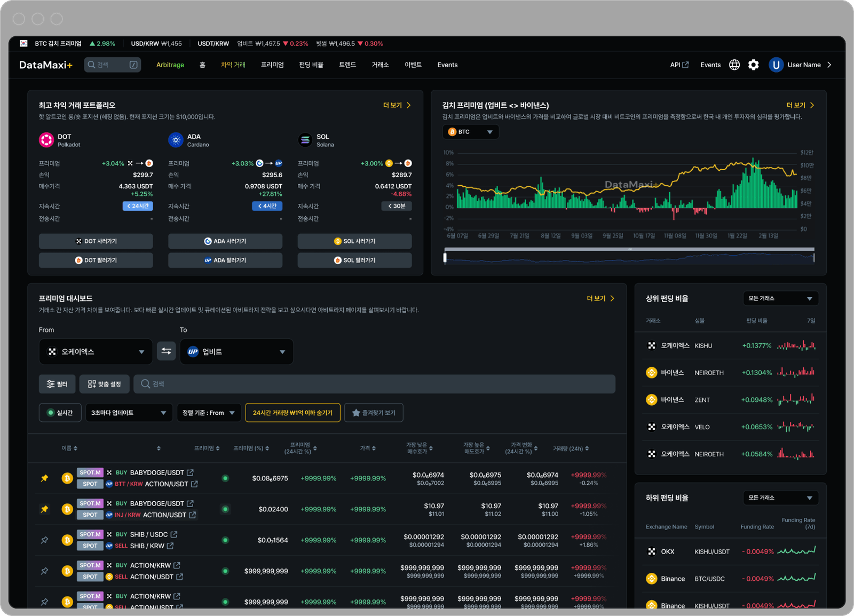The image size is (854, 616).
Task: Open external link icon next to API
Action: pos(685,65)
